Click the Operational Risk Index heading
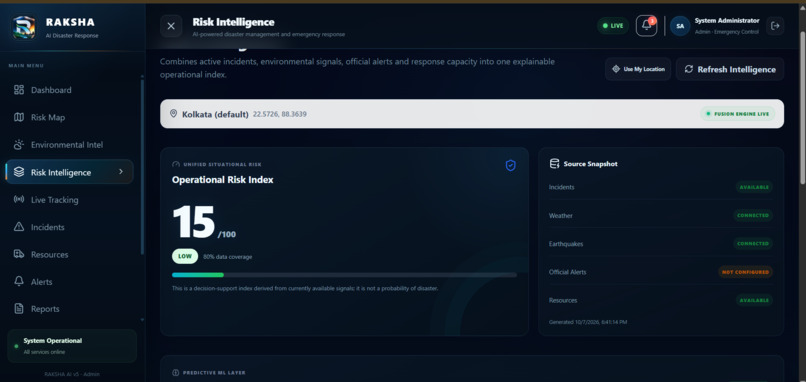The width and height of the screenshot is (806, 382). 223,180
